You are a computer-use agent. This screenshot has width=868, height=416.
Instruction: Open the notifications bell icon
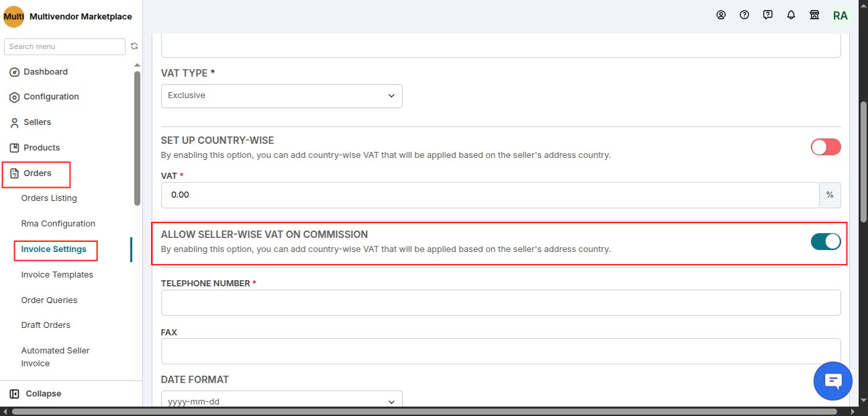(791, 15)
